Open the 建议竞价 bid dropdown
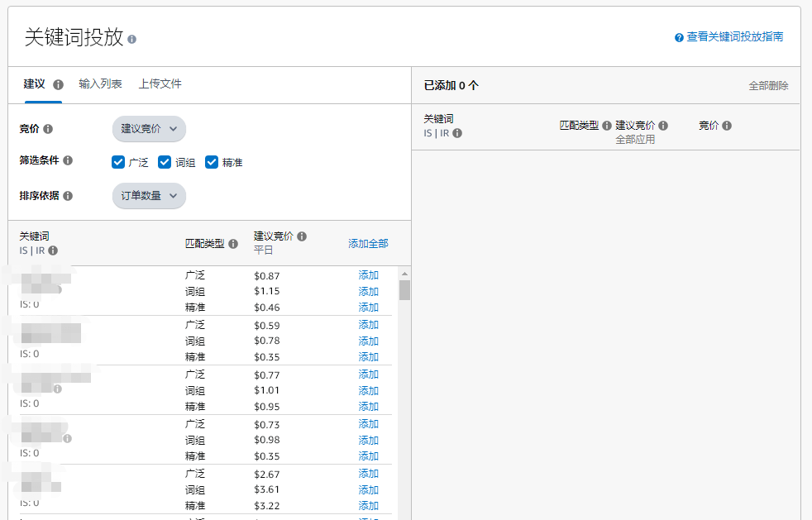The image size is (812, 520). point(149,129)
